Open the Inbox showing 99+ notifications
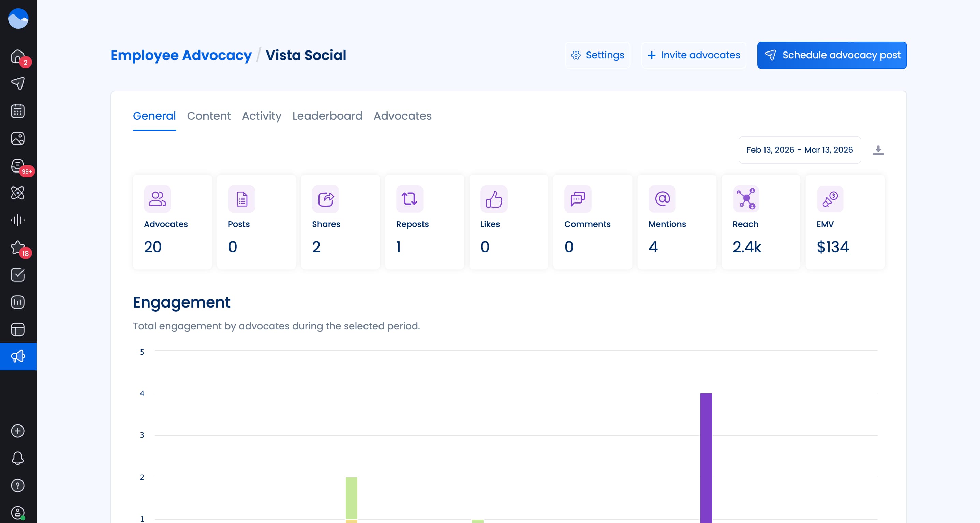Screen dimensions: 980x523 (17, 165)
